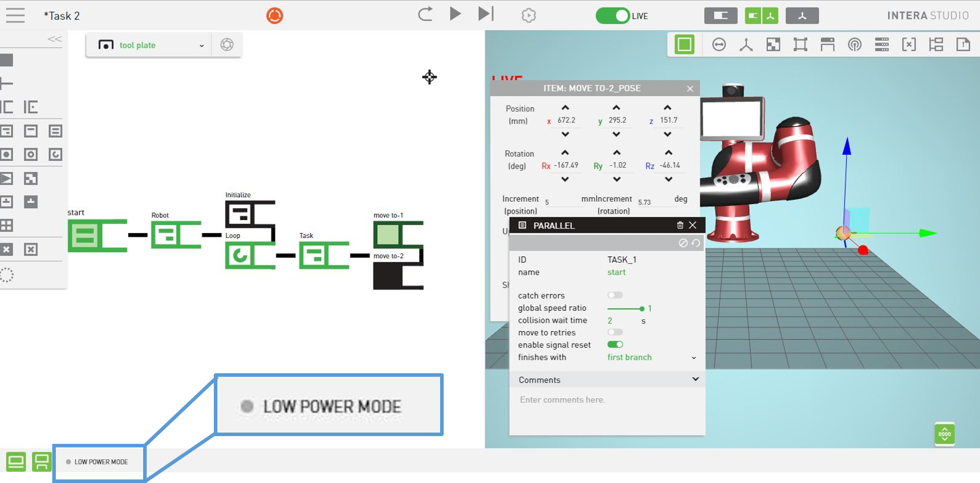Open the exclamation document error log icon

pos(963,45)
